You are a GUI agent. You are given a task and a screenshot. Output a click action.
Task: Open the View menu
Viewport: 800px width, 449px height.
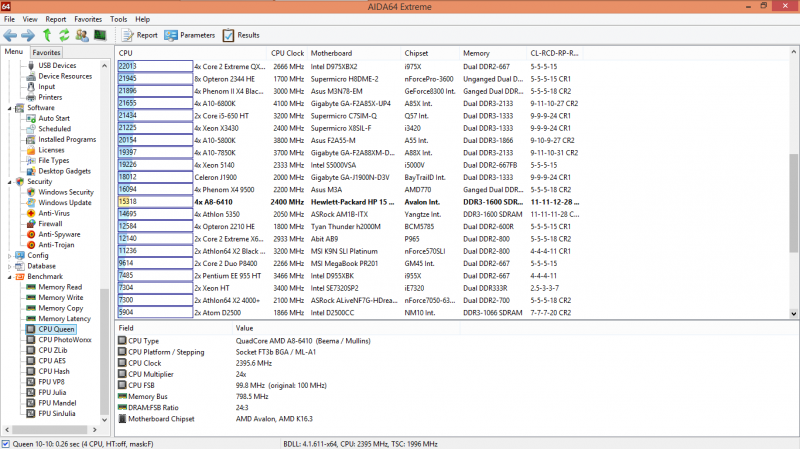point(30,19)
